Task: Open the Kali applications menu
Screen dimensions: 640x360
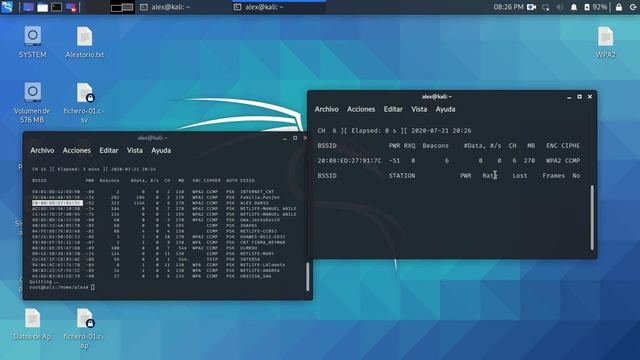Action: (7, 7)
